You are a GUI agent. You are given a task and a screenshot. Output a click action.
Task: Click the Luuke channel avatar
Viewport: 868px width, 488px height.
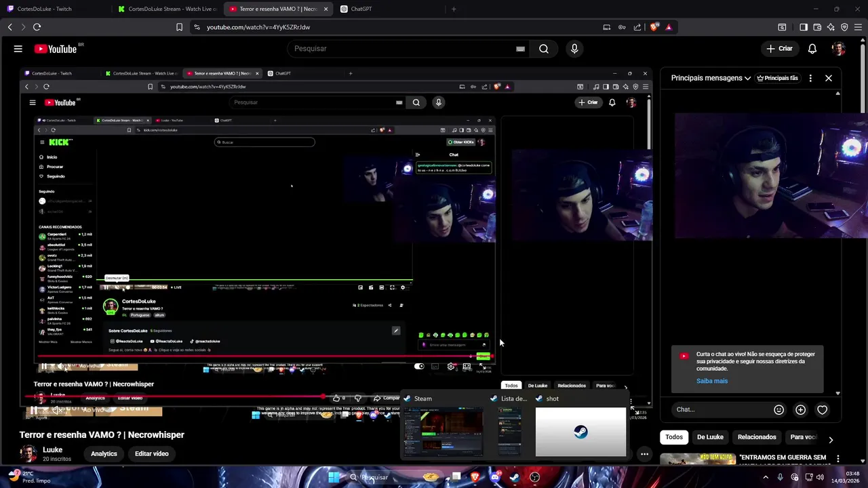click(28, 453)
